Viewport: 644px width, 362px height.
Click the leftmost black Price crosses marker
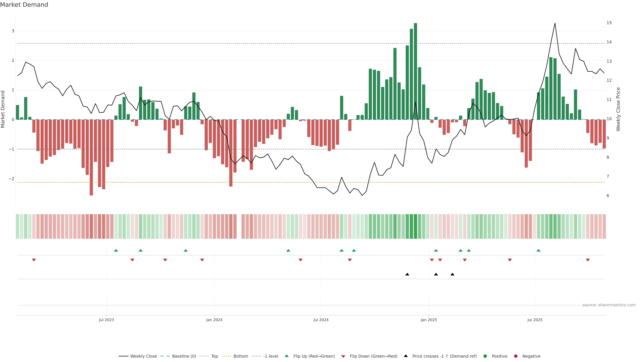407,274
